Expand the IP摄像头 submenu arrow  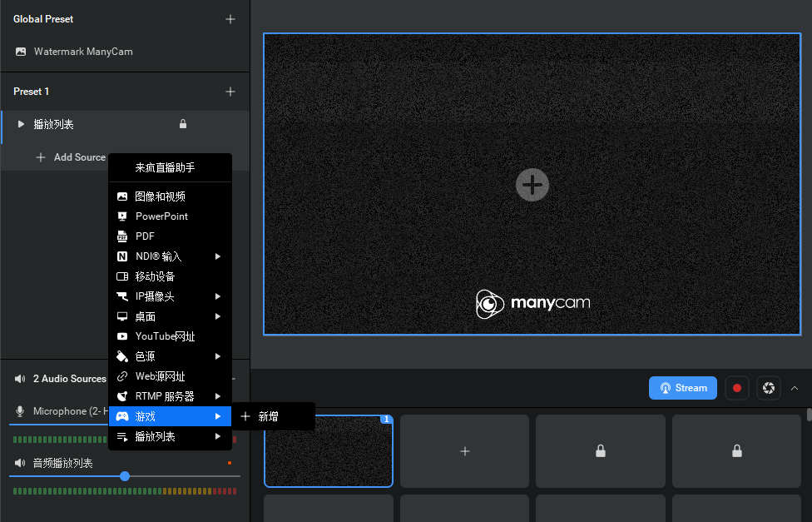[218, 296]
